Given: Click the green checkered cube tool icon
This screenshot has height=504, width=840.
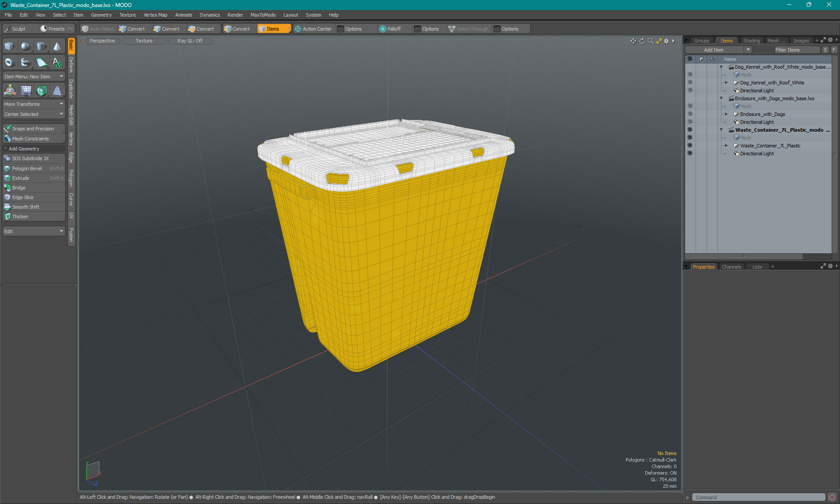Looking at the screenshot, I should pyautogui.click(x=42, y=91).
